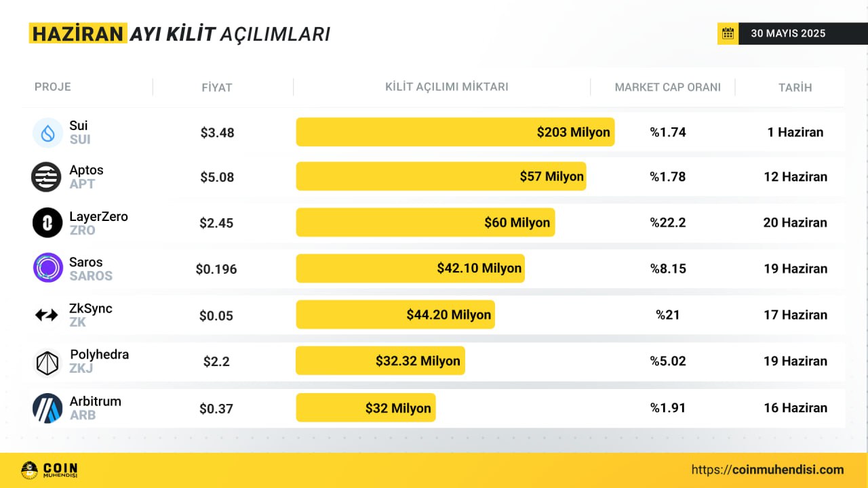
Task: Click the $32 Milyon Arbitrum bar
Action: tap(366, 408)
